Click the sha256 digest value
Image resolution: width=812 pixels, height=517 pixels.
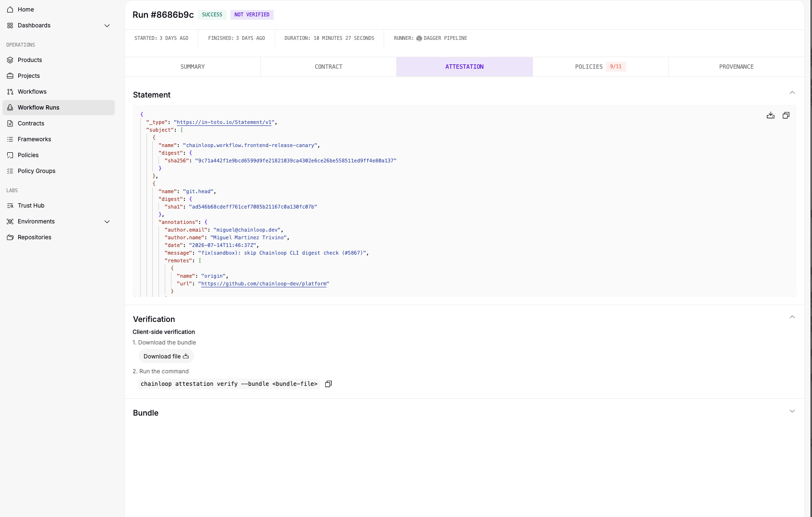tap(296, 160)
